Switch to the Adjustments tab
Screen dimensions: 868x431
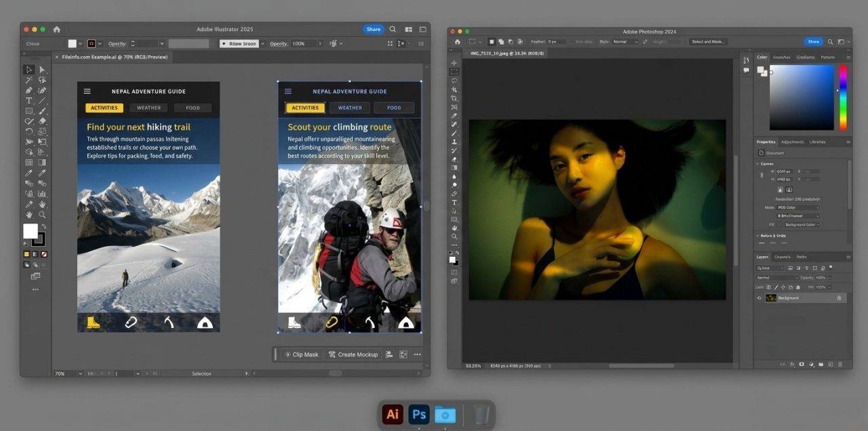792,142
